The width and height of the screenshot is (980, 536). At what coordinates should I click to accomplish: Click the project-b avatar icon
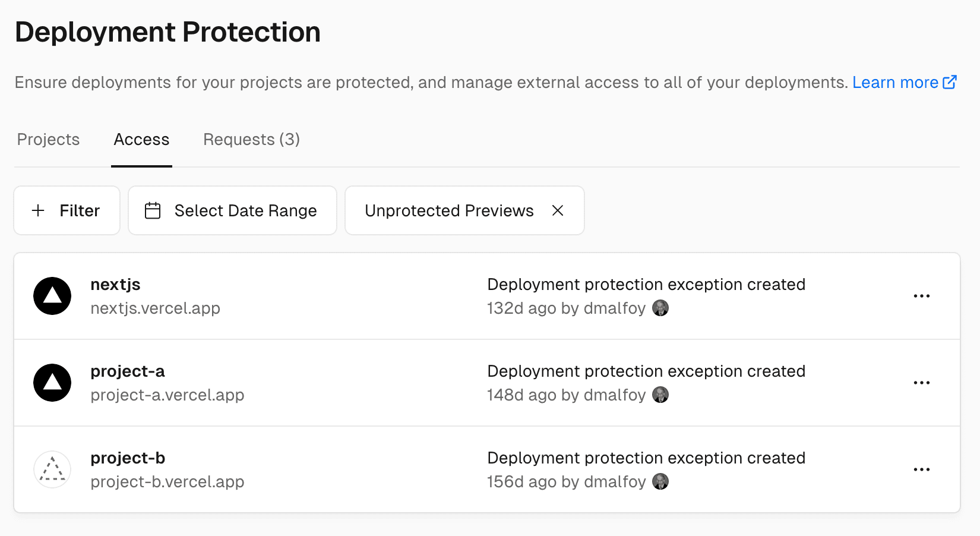pyautogui.click(x=52, y=469)
